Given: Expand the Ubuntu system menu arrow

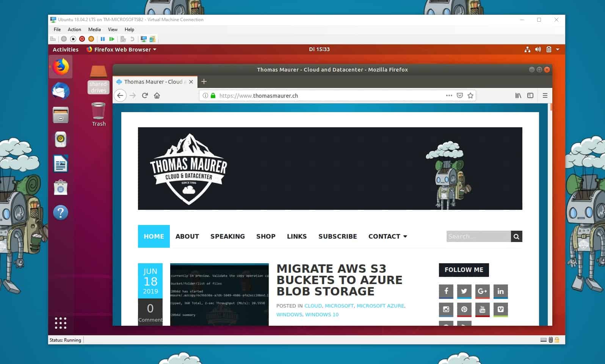Looking at the screenshot, I should pyautogui.click(x=558, y=50).
